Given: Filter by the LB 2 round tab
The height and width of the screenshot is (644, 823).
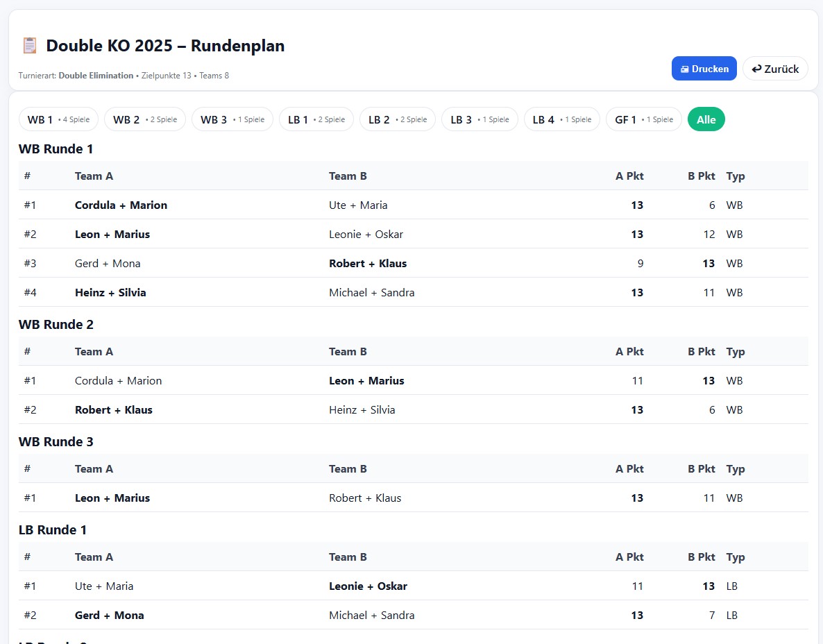Looking at the screenshot, I should [x=397, y=119].
